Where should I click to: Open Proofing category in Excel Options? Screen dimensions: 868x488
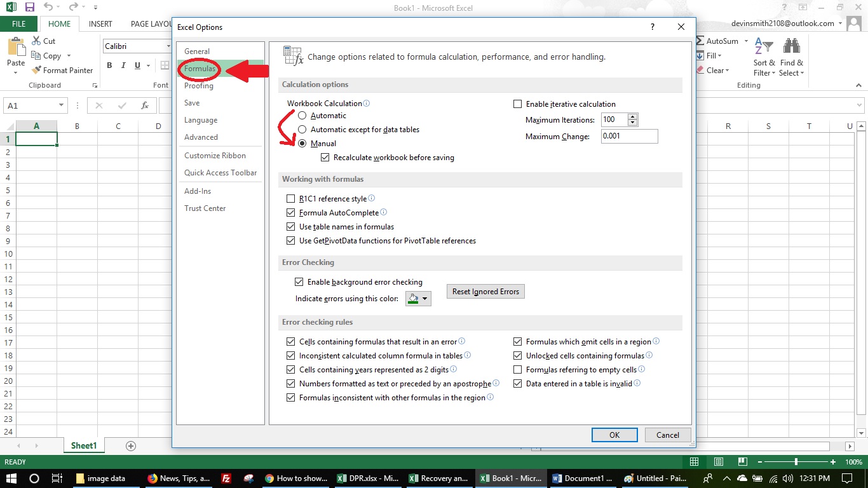click(220, 86)
